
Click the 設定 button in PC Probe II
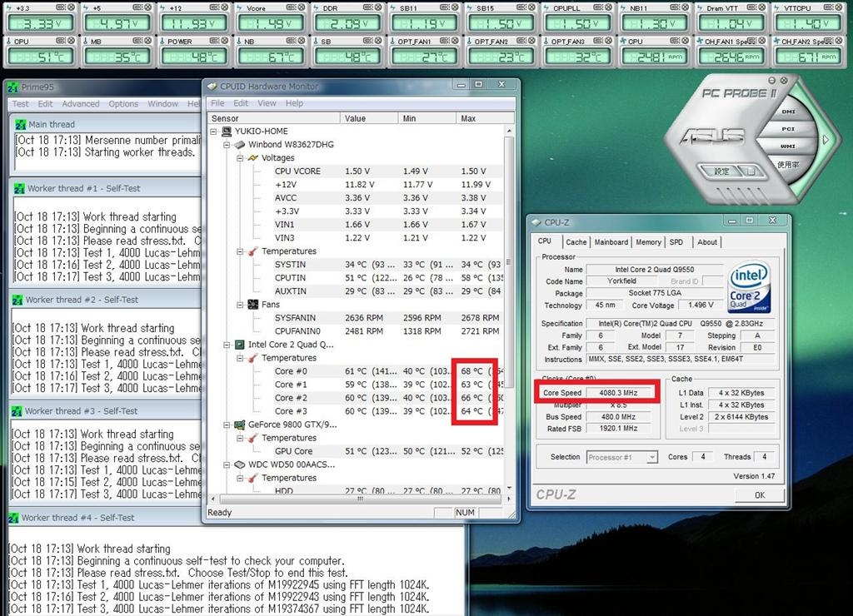722,171
